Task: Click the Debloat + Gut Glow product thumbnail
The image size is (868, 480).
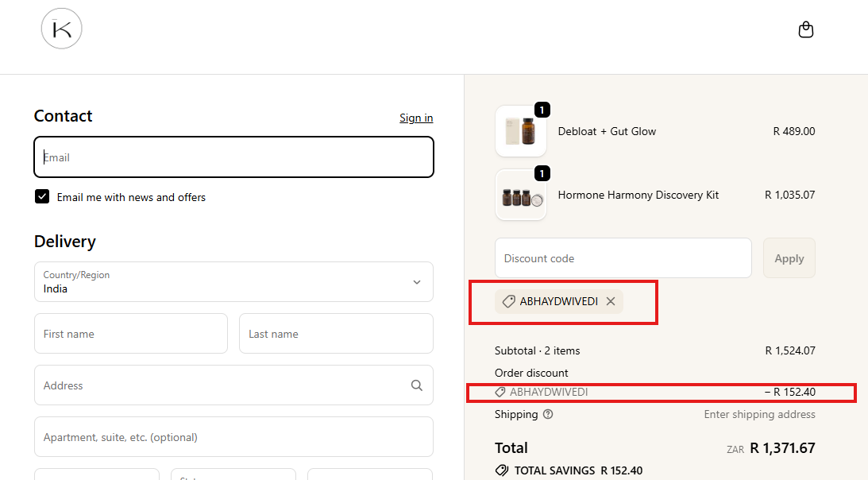Action: click(521, 131)
